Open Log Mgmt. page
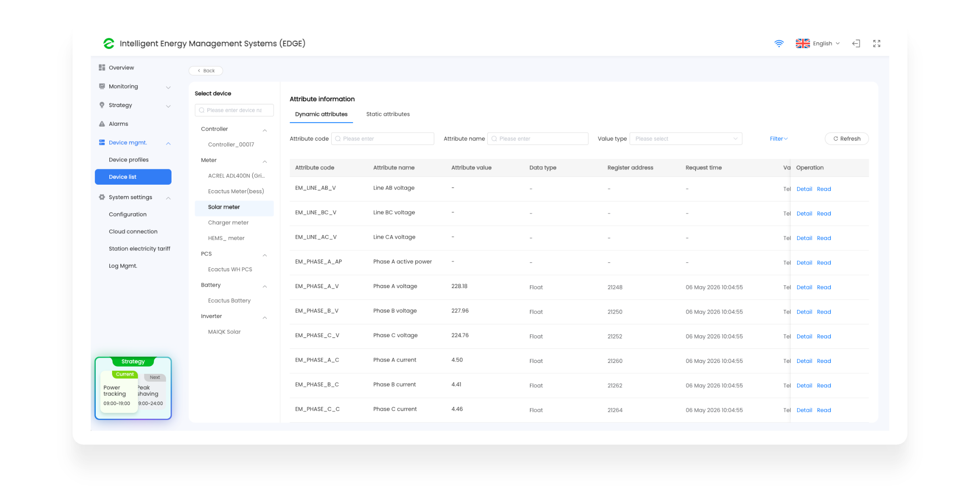Screen dimensions: 980x490 pyautogui.click(x=123, y=266)
